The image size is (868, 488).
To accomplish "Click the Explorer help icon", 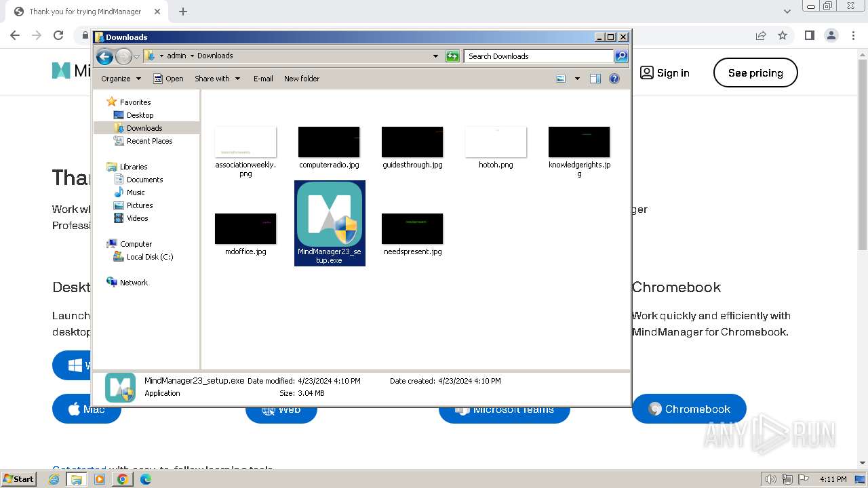I will 614,79.
